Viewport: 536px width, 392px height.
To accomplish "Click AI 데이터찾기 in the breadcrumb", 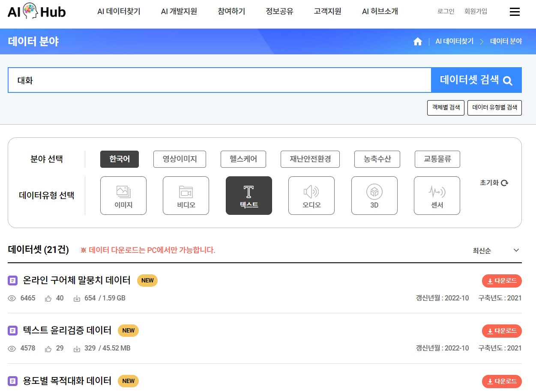I will 455,42.
